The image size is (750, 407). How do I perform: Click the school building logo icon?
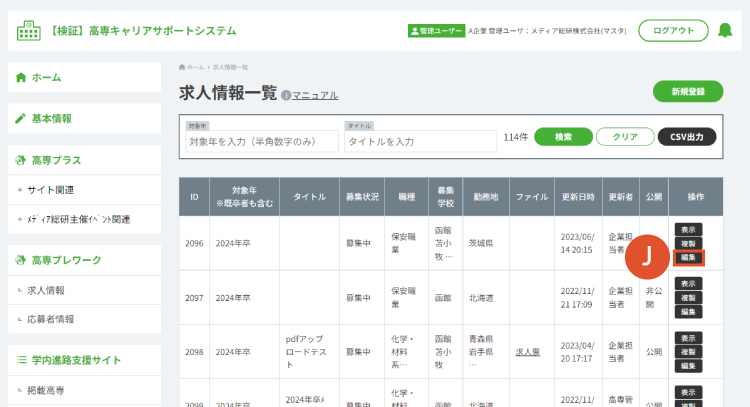(29, 31)
